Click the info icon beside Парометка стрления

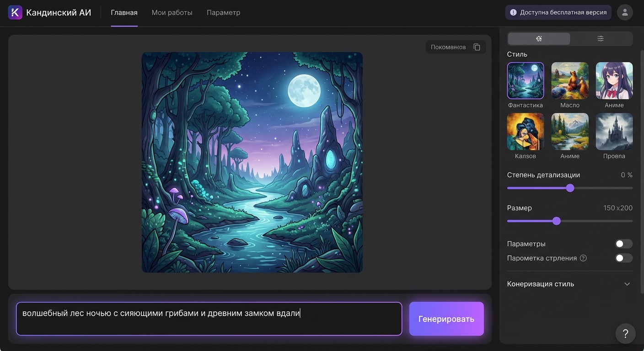tap(583, 258)
